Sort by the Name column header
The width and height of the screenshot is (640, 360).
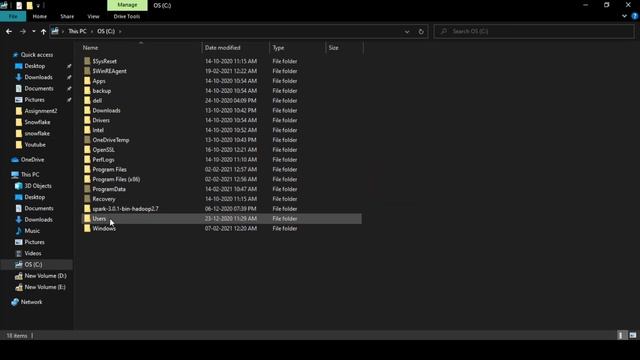141,48
